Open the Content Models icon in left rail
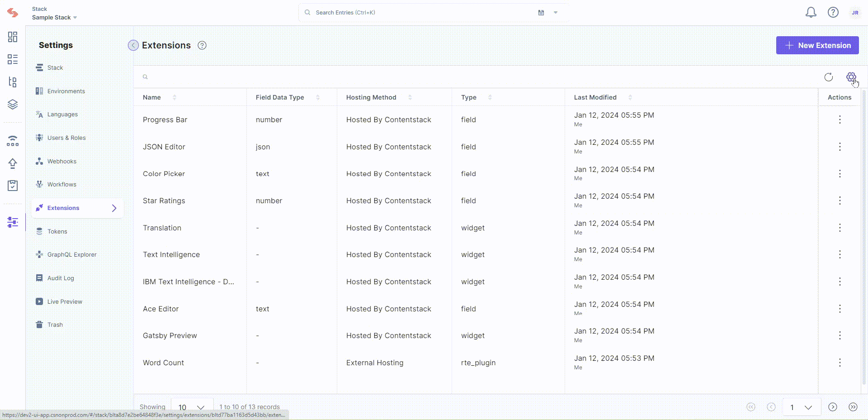The image size is (868, 420). tap(13, 82)
